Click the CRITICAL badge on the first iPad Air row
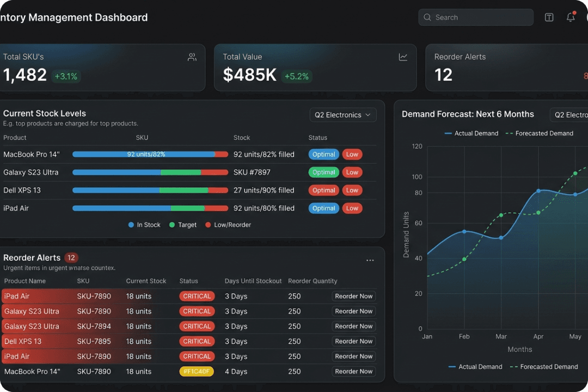Image resolution: width=588 pixels, height=392 pixels. 197,296
